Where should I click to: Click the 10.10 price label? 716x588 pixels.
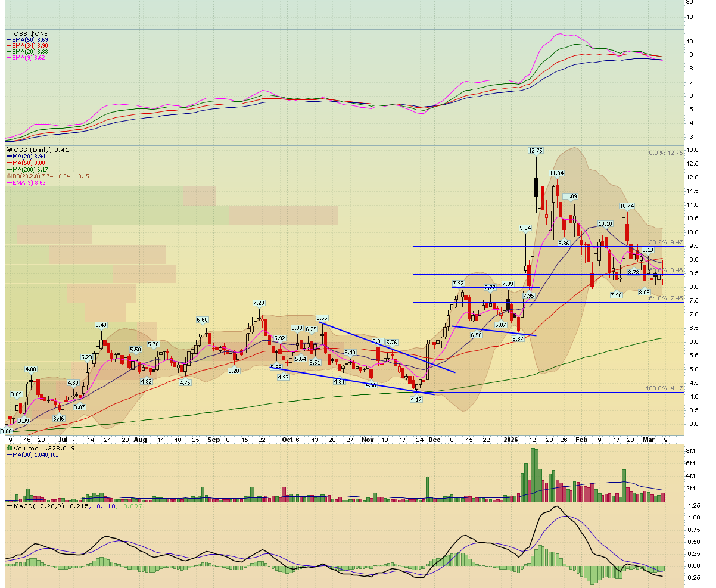tap(605, 224)
